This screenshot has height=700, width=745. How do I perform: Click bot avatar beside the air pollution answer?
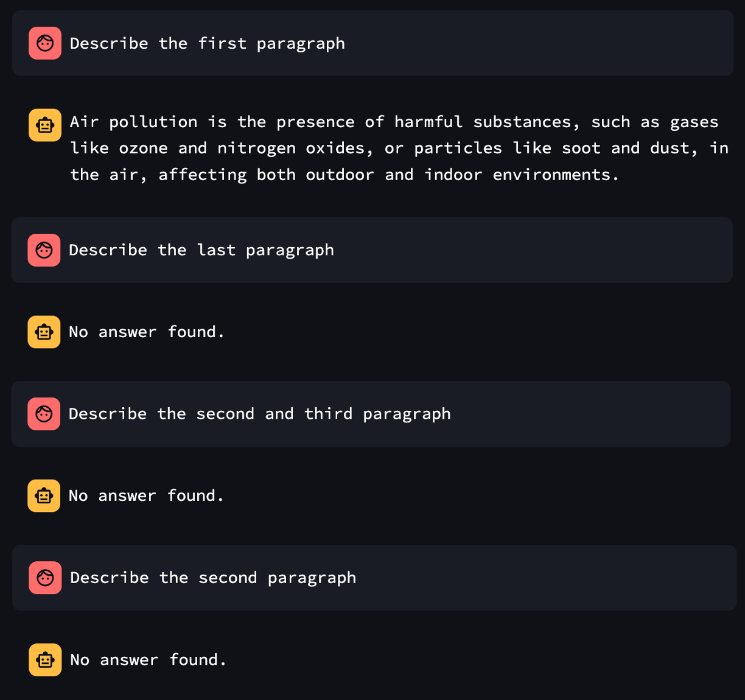point(45,125)
